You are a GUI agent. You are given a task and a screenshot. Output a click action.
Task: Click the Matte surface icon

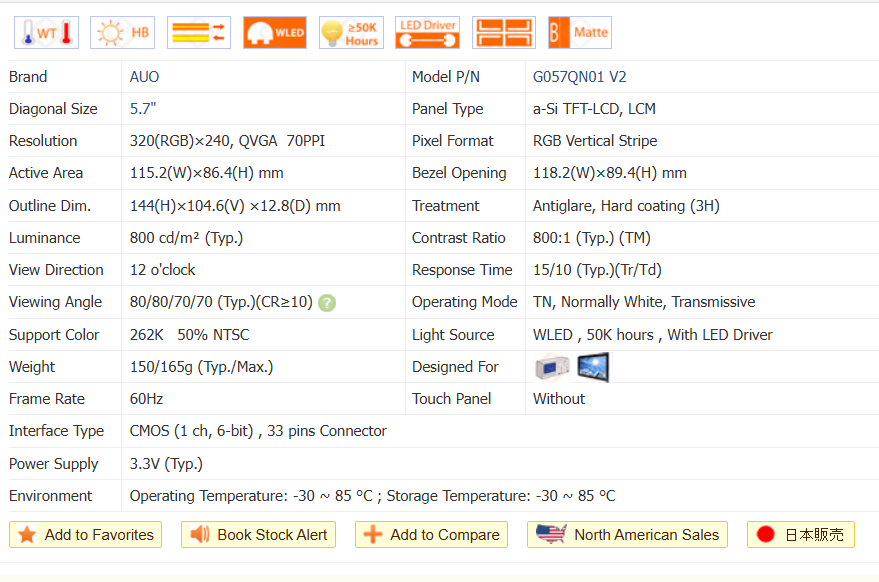(x=579, y=33)
